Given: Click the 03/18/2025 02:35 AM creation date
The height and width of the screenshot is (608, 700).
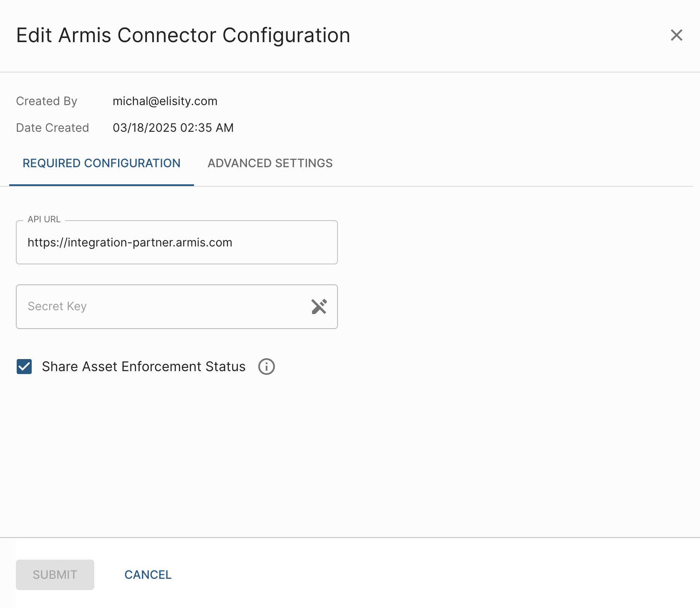Looking at the screenshot, I should (x=173, y=128).
